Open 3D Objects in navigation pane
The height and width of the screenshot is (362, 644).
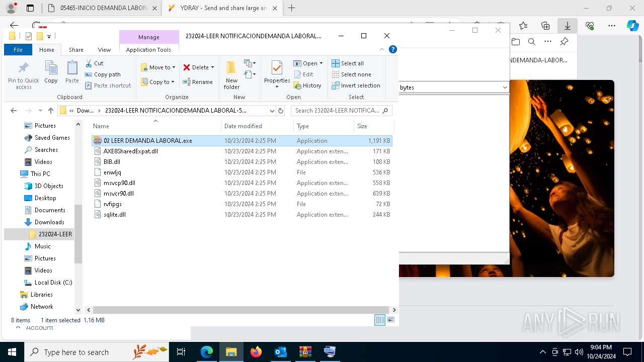(x=44, y=186)
